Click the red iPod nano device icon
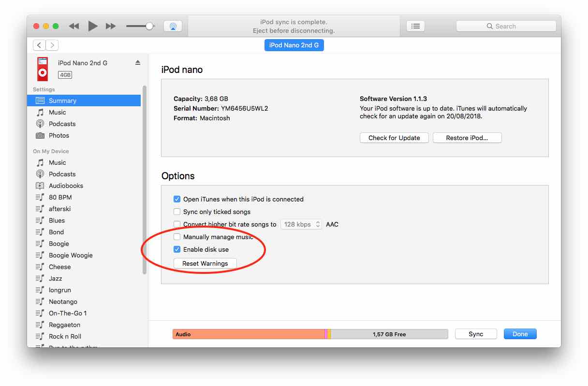Screen dimensions: 588x386 coord(43,69)
